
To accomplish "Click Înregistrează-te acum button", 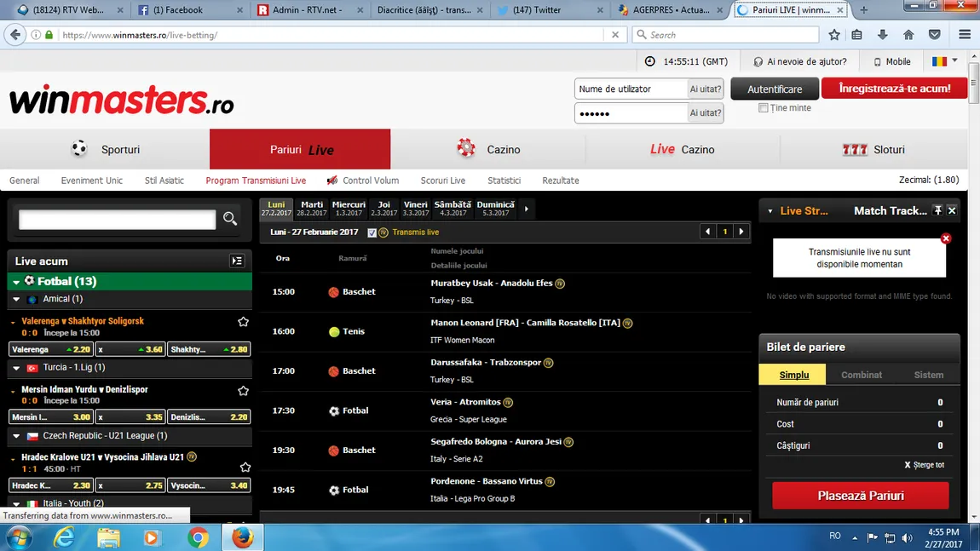I will (x=895, y=88).
